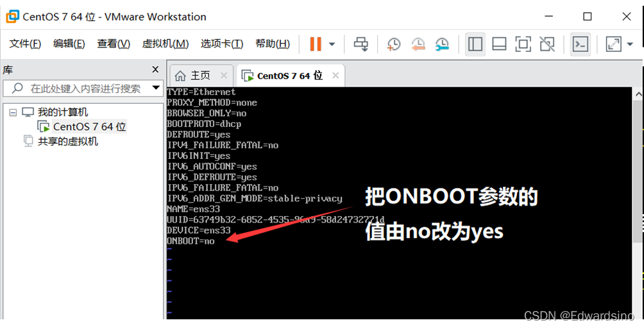Open the 查看(V) menu
This screenshot has height=327, width=644.
(114, 44)
